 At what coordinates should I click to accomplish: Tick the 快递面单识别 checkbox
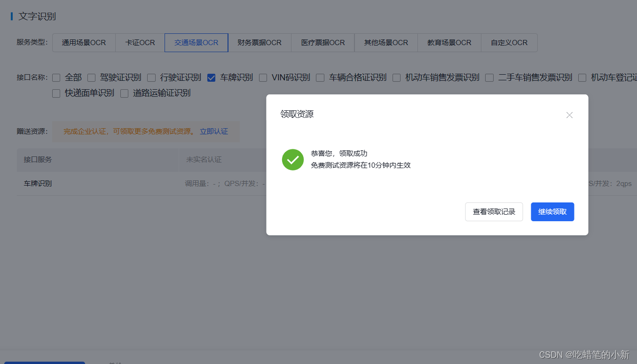click(56, 93)
